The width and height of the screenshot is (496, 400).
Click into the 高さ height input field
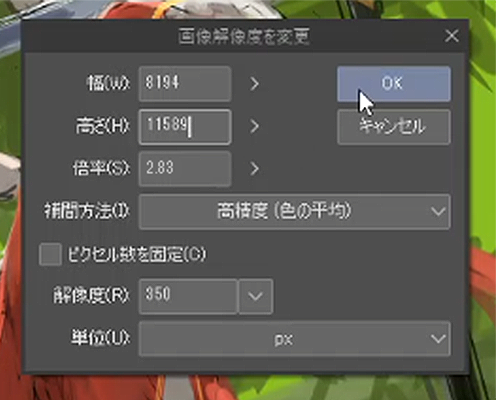pyautogui.click(x=185, y=127)
